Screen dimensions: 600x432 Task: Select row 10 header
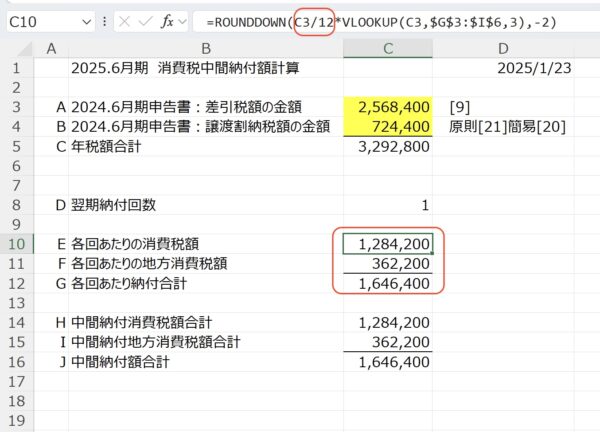point(16,244)
